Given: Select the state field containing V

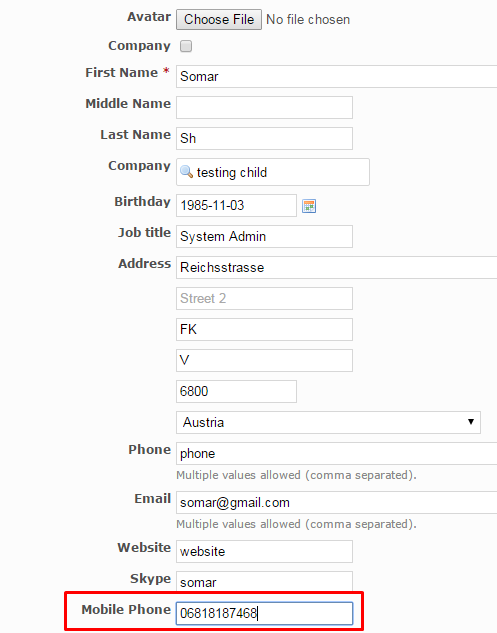Looking at the screenshot, I should 264,361.
